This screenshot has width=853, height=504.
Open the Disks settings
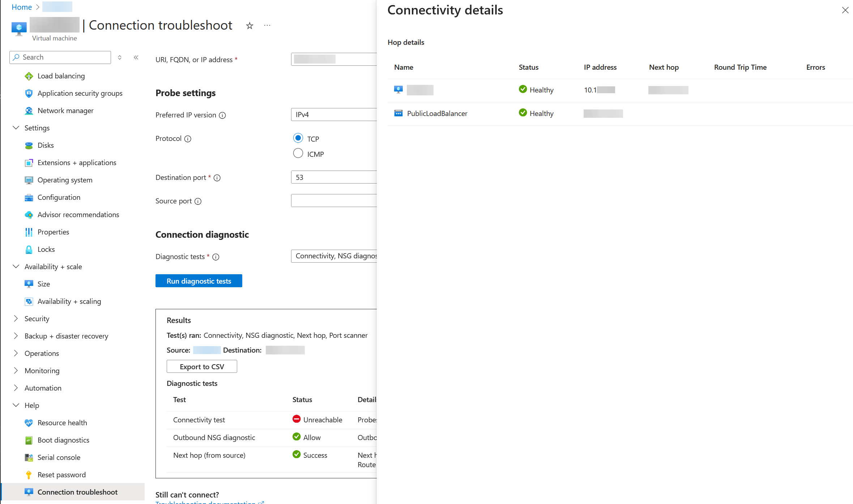[x=45, y=145]
